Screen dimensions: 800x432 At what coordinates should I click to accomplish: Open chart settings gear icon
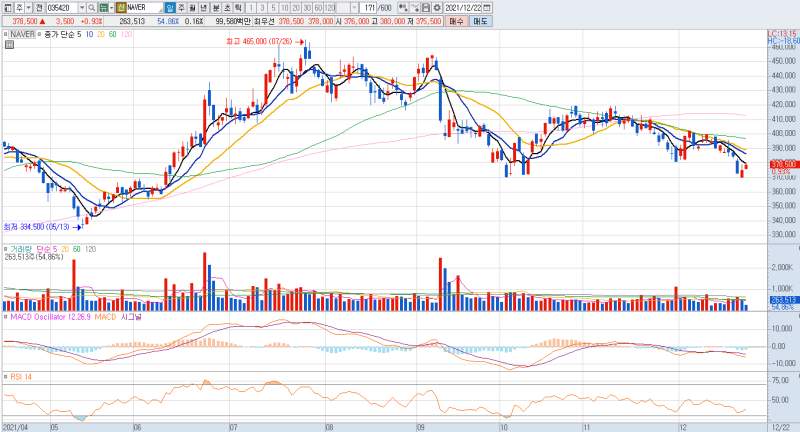437,8
